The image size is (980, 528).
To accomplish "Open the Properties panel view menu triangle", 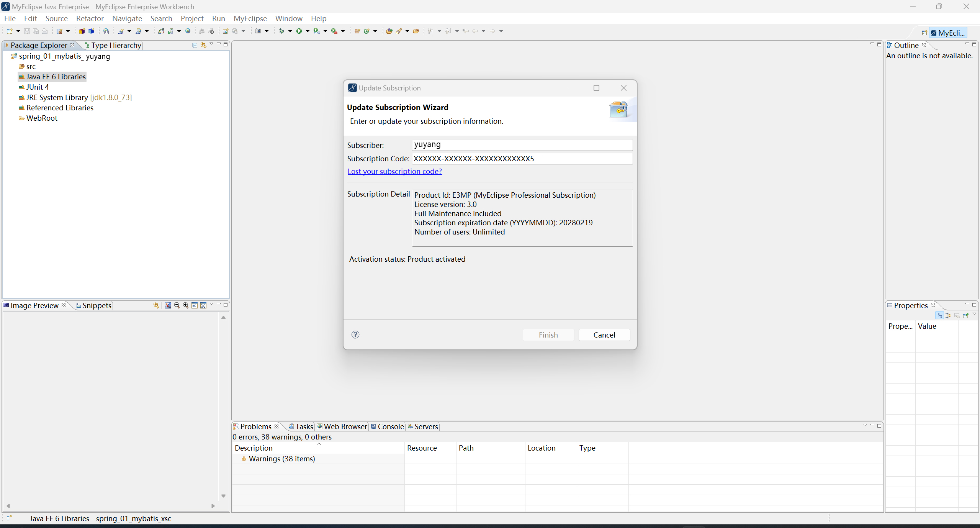I will click(974, 314).
